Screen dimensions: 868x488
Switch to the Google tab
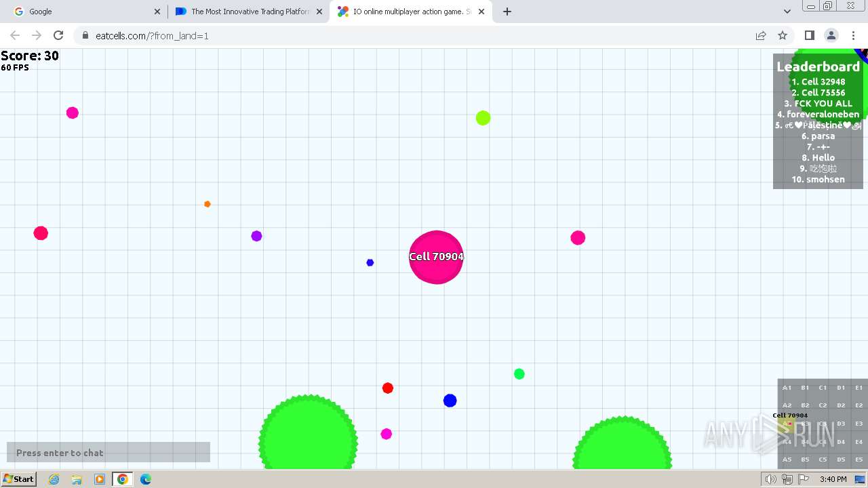click(x=86, y=12)
